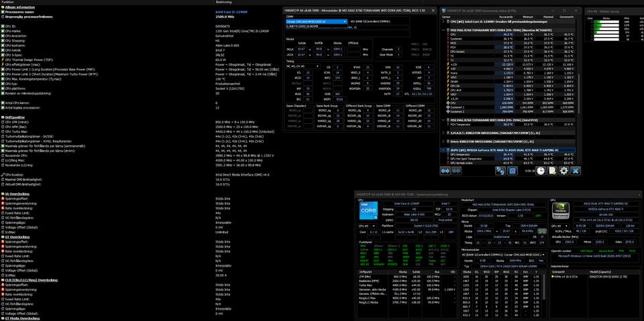Viewport: 644px width, 321px height.
Task: Click the +12V lightning bolt icon
Action: (x=447, y=64)
